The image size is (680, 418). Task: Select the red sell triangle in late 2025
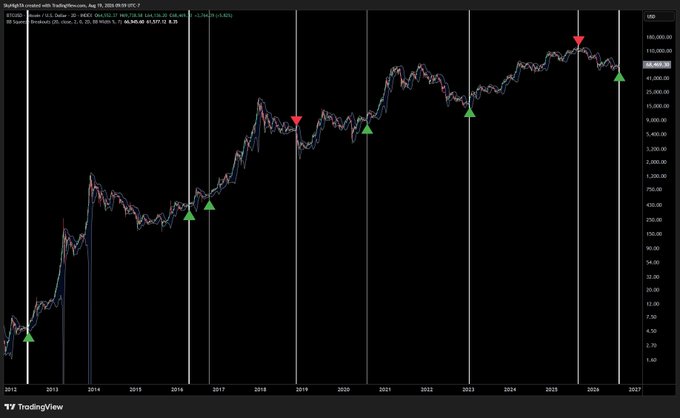[578, 41]
